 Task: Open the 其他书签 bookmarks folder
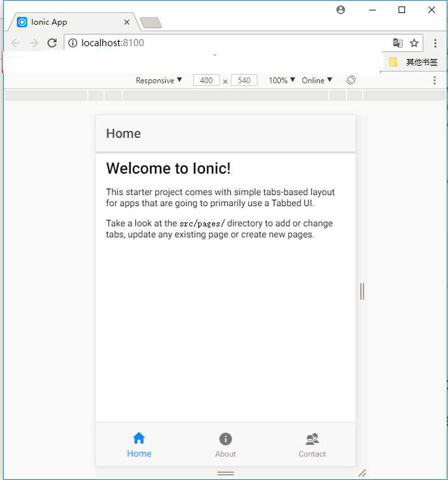413,62
